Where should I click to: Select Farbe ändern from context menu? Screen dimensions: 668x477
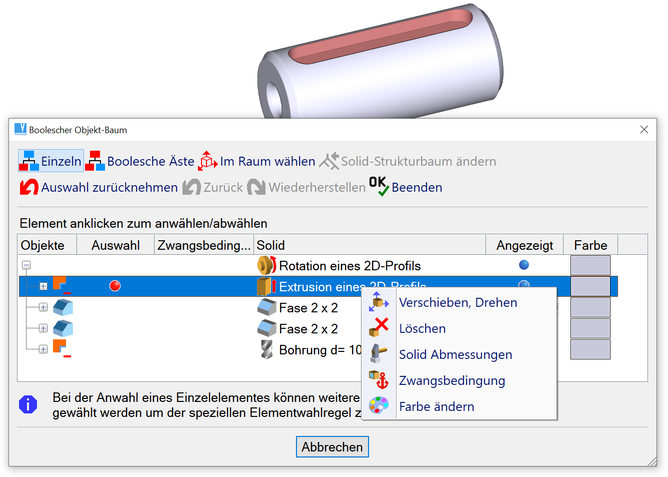[x=436, y=406]
